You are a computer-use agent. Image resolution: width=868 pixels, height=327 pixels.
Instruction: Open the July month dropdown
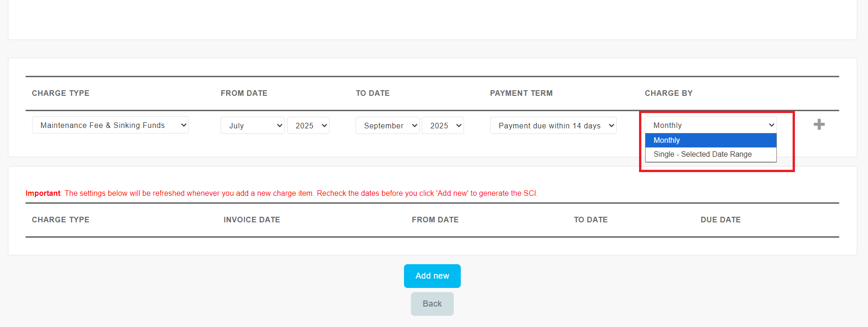click(x=252, y=126)
